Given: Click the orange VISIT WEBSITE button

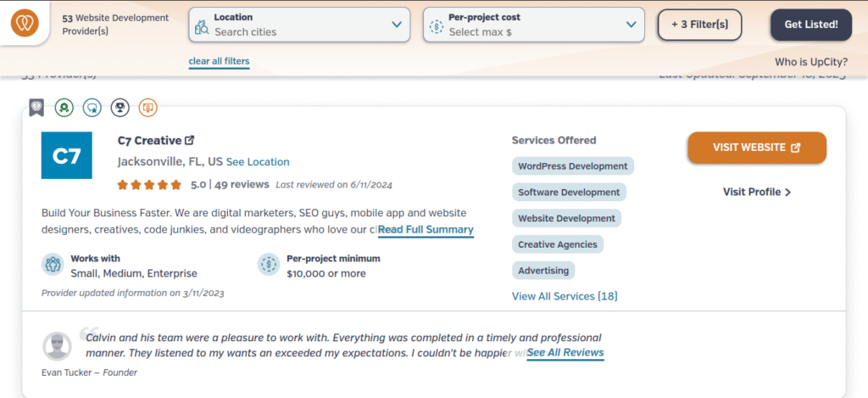Looking at the screenshot, I should tap(756, 148).
